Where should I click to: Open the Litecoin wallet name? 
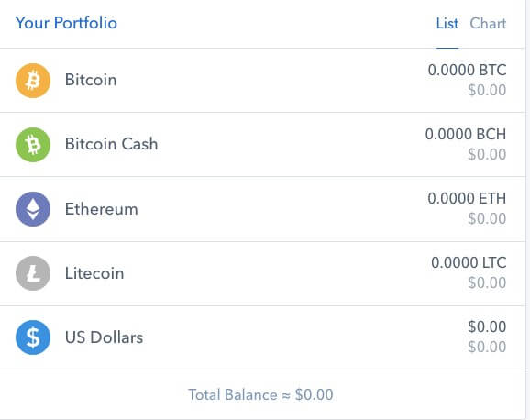tap(94, 273)
